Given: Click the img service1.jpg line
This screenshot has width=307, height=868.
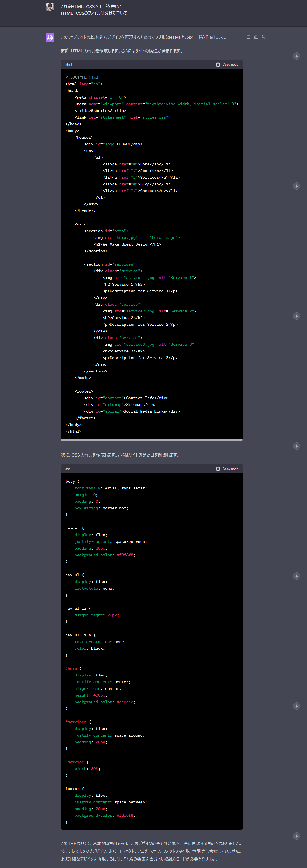Looking at the screenshot, I should [150, 278].
